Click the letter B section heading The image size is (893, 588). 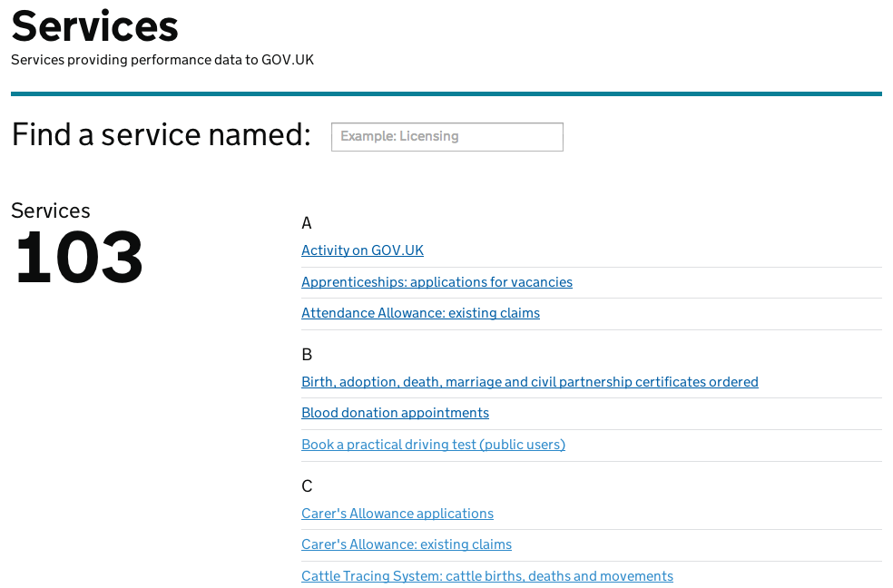307,355
